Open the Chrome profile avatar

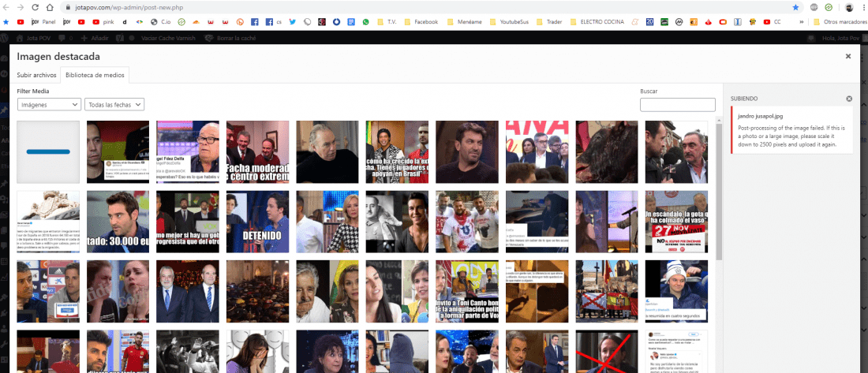tap(848, 7)
